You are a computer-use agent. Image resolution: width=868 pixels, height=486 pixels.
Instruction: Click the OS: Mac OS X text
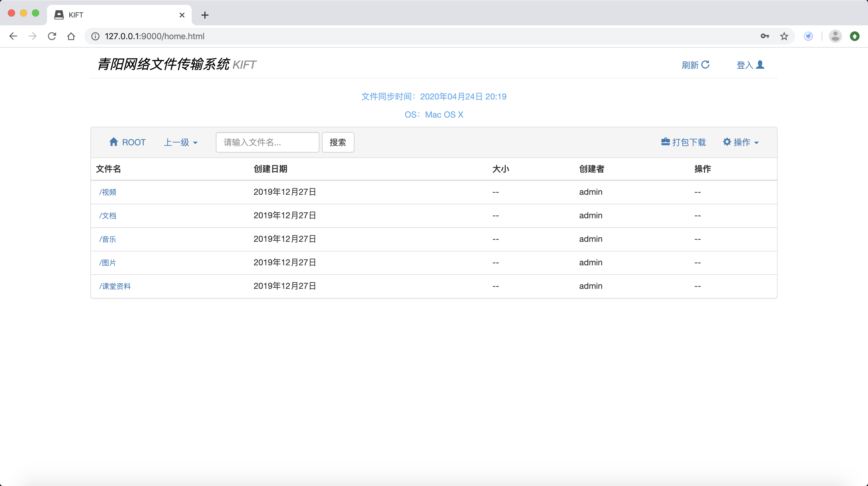point(434,115)
